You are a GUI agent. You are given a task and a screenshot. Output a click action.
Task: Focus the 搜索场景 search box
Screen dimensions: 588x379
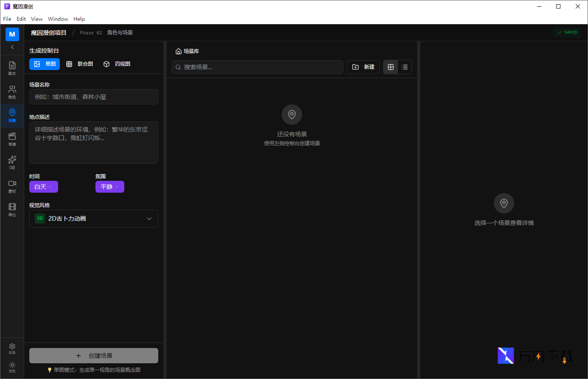pos(258,67)
